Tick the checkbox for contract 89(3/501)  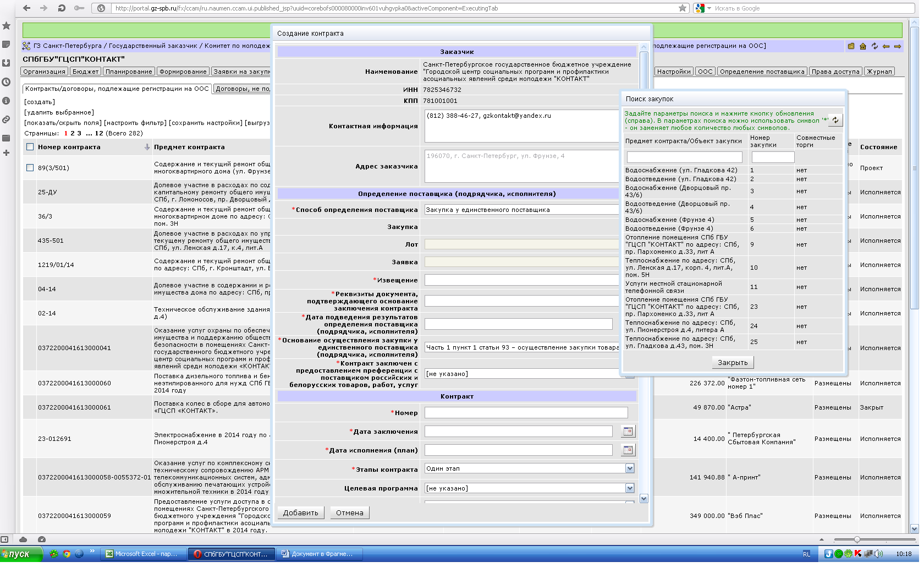point(30,168)
